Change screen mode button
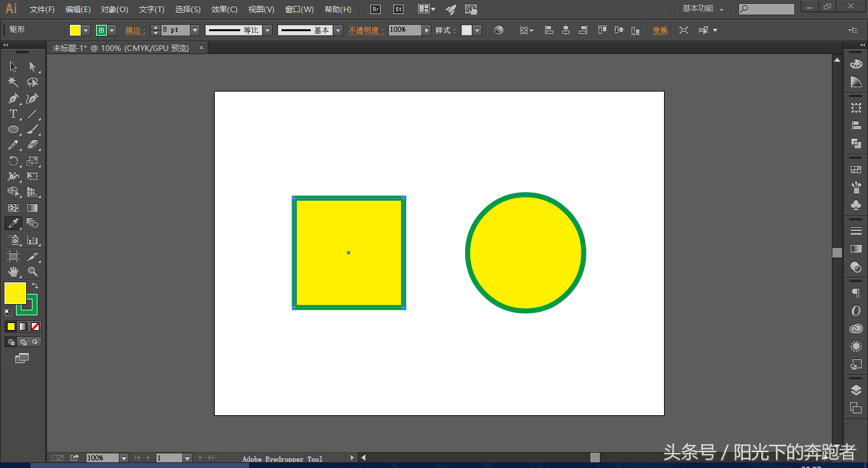Image resolution: width=868 pixels, height=468 pixels. pos(22,358)
